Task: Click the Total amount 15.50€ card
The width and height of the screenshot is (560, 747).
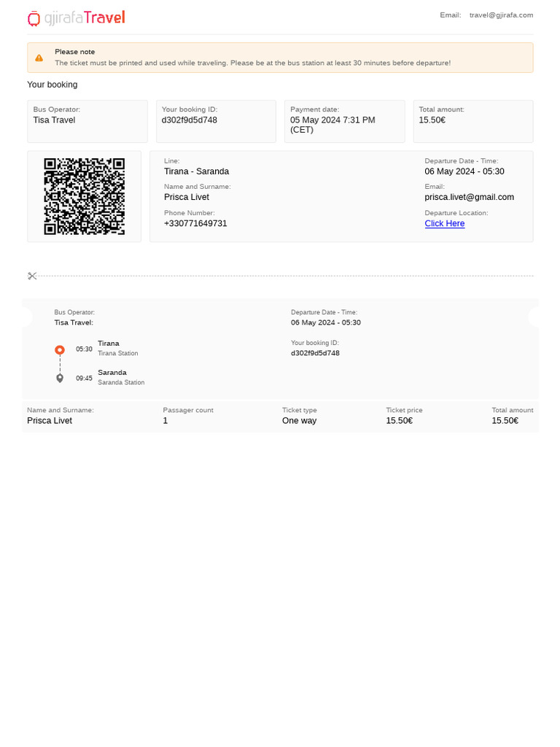Action: click(x=473, y=122)
